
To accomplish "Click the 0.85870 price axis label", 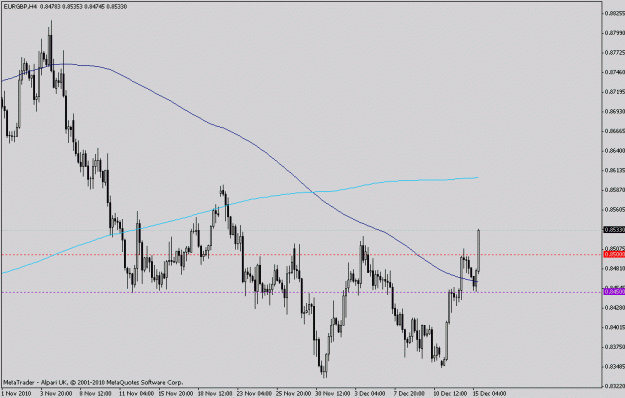I will coord(615,190).
